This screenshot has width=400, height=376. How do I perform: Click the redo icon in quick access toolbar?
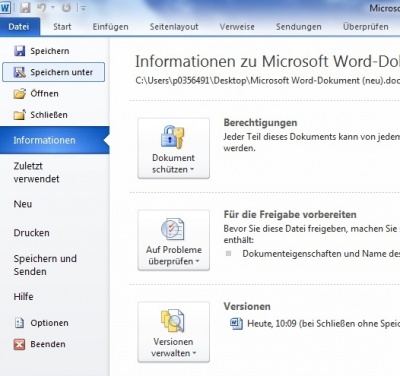(x=66, y=8)
